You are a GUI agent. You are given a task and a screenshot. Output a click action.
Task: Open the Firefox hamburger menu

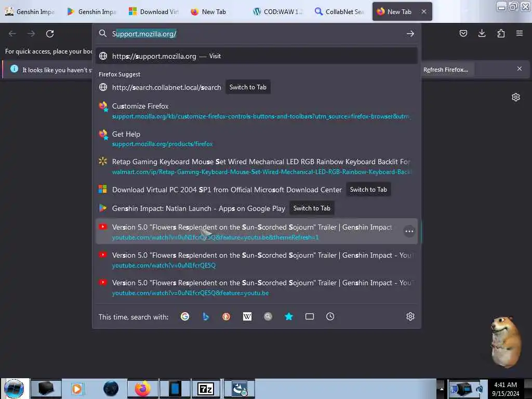[520, 33]
